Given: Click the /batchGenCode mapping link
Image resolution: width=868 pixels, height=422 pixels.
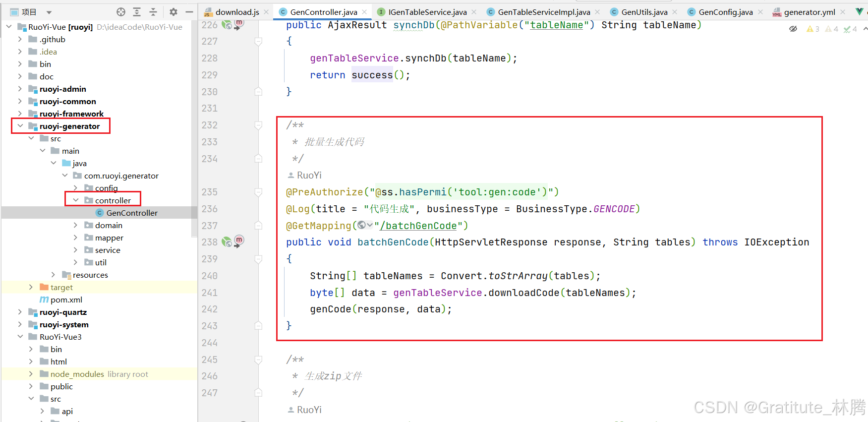Looking at the screenshot, I should coord(418,226).
